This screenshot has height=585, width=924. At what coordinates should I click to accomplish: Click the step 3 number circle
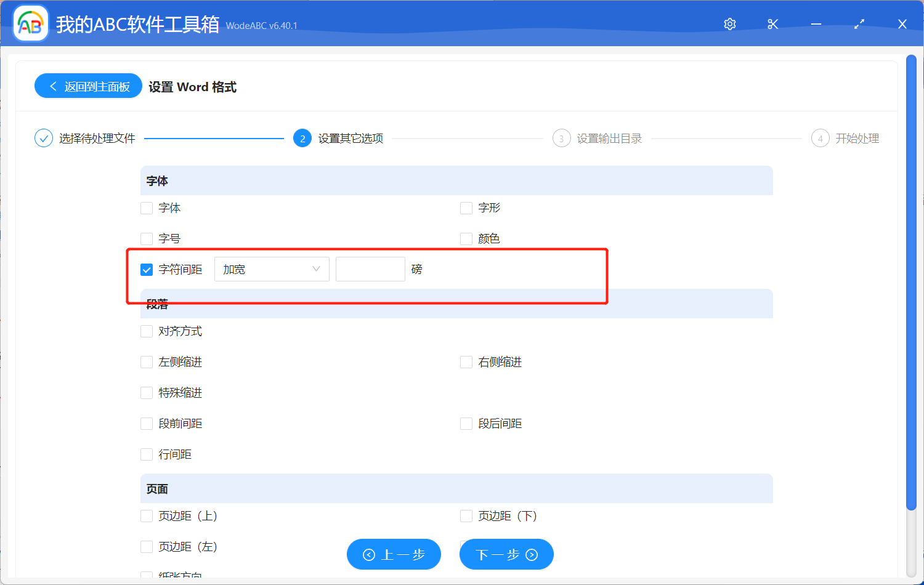point(561,139)
